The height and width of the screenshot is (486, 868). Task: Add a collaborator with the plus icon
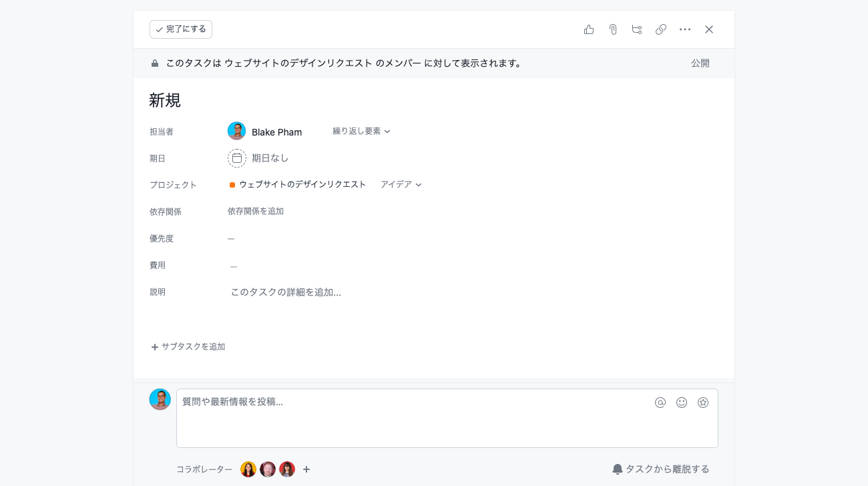(x=306, y=469)
